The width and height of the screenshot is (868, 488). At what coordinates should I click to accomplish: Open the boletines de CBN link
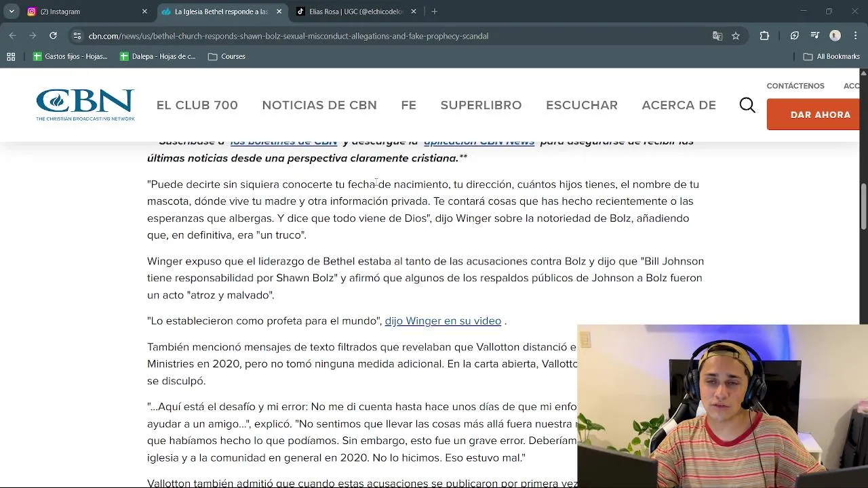(283, 141)
